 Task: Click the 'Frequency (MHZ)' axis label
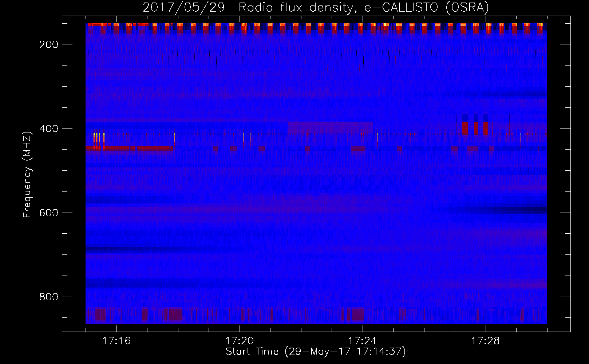[x=27, y=174]
